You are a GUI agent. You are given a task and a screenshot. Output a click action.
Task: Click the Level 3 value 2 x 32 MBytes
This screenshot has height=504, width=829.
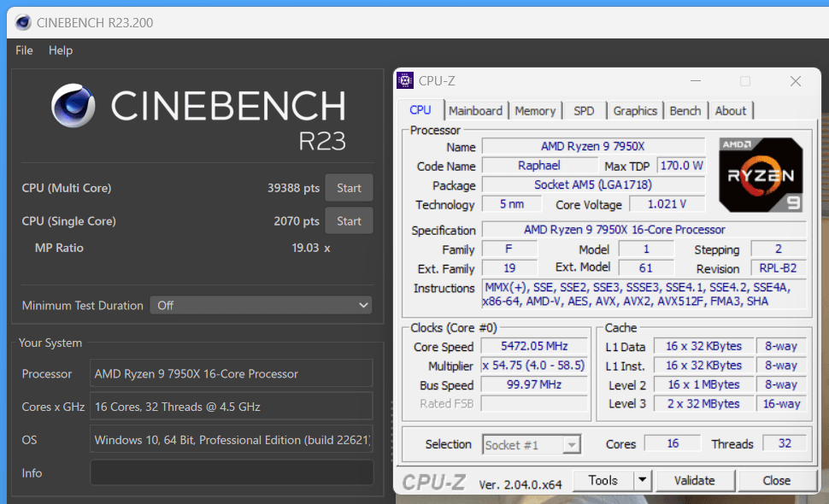point(703,403)
